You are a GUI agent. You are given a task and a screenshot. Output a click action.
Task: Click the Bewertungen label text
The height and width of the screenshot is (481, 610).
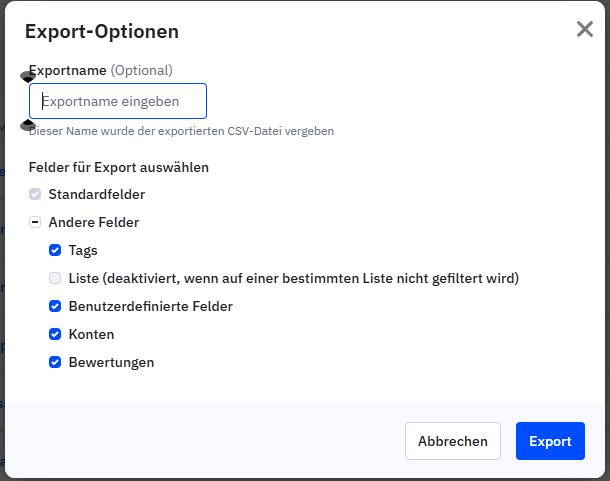click(x=111, y=362)
